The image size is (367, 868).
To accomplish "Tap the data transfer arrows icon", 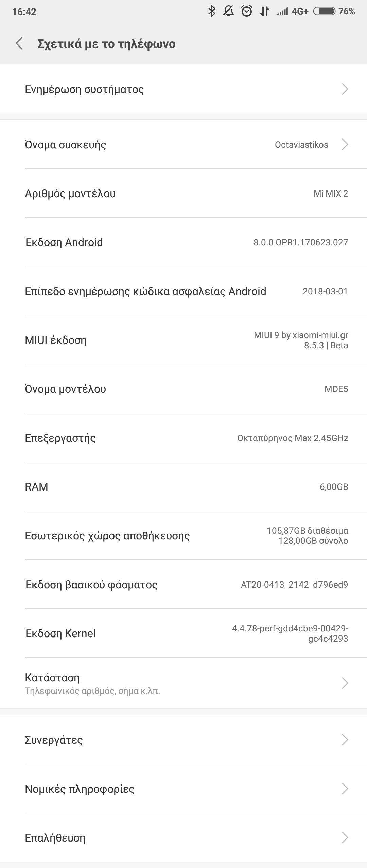I will (x=264, y=11).
